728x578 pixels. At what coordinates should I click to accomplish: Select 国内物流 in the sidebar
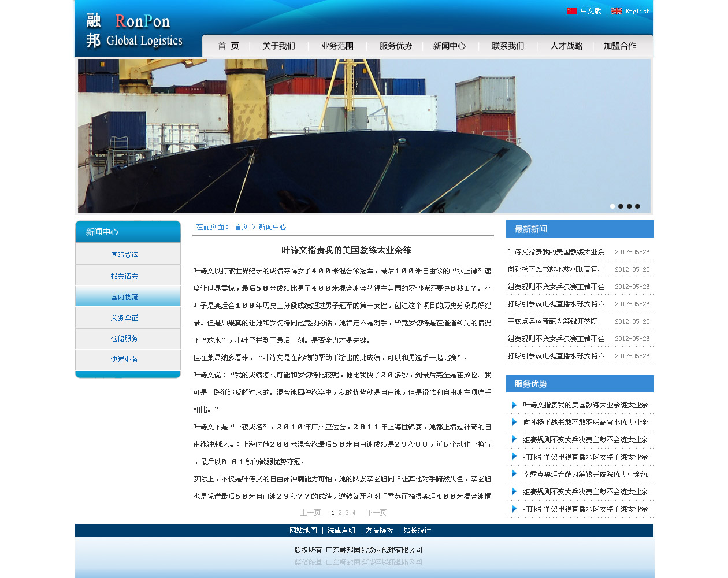click(x=125, y=297)
